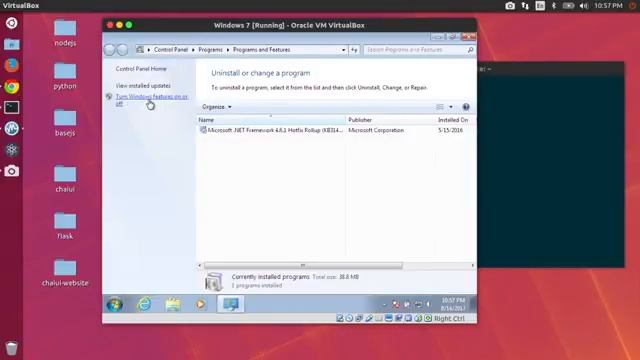The image size is (640, 360).
Task: Click the scrollbar left arrow
Action: [x=200, y=266]
